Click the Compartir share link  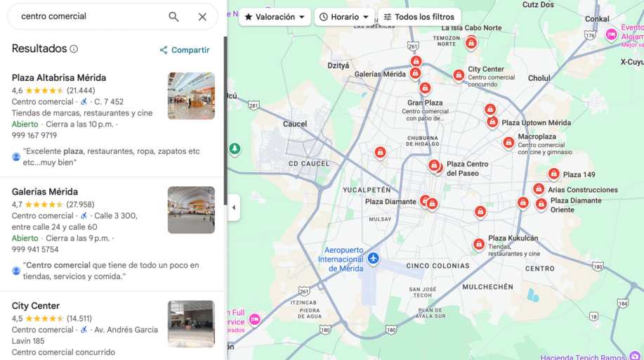(x=185, y=50)
